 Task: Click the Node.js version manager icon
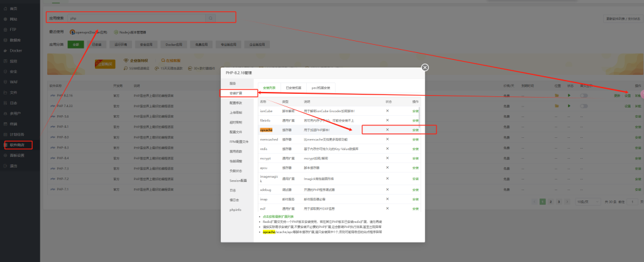coord(115,31)
